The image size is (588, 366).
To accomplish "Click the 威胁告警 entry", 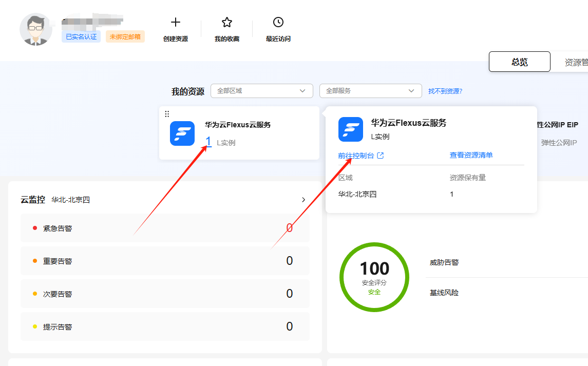I will [x=444, y=262].
